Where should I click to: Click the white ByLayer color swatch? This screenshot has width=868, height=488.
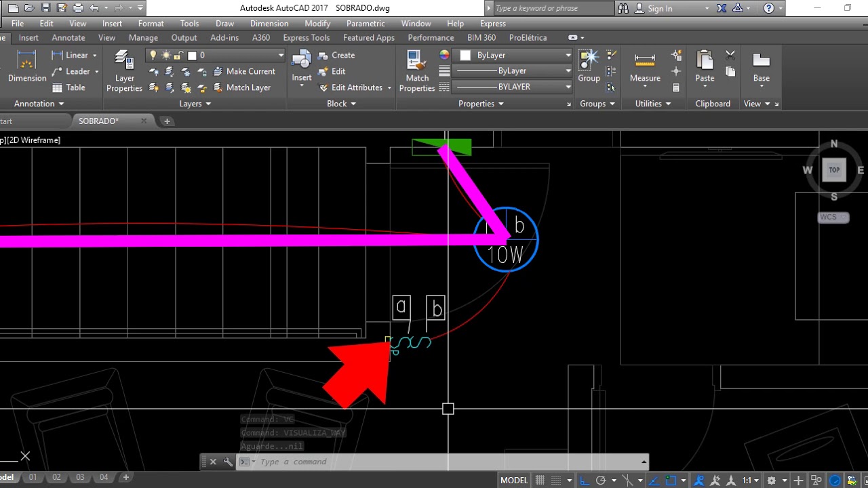(x=465, y=56)
